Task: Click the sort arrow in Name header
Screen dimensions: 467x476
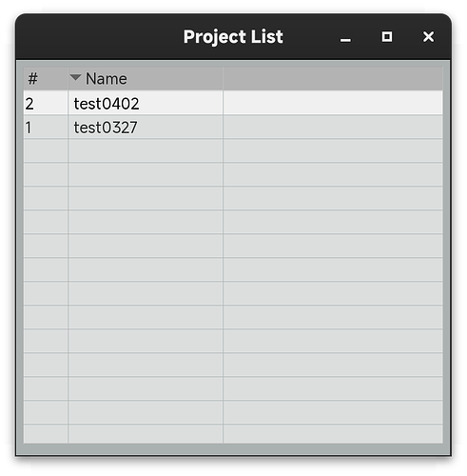Action: point(75,77)
